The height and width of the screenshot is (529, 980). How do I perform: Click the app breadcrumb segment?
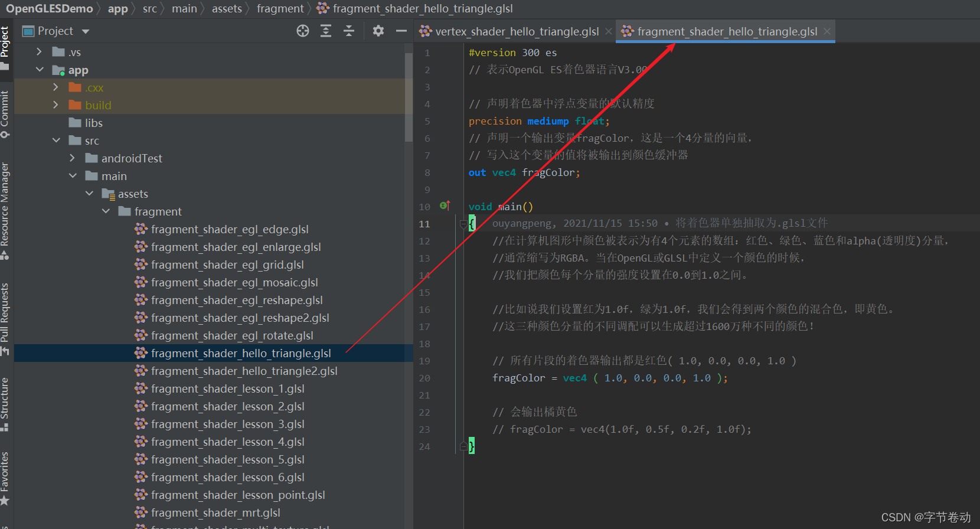tap(118, 9)
